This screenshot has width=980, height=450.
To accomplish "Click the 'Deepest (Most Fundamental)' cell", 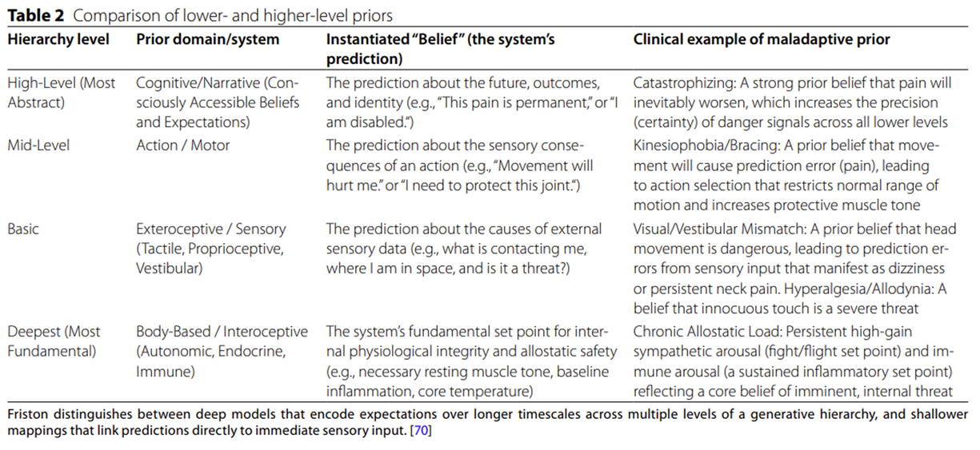I will (x=54, y=341).
